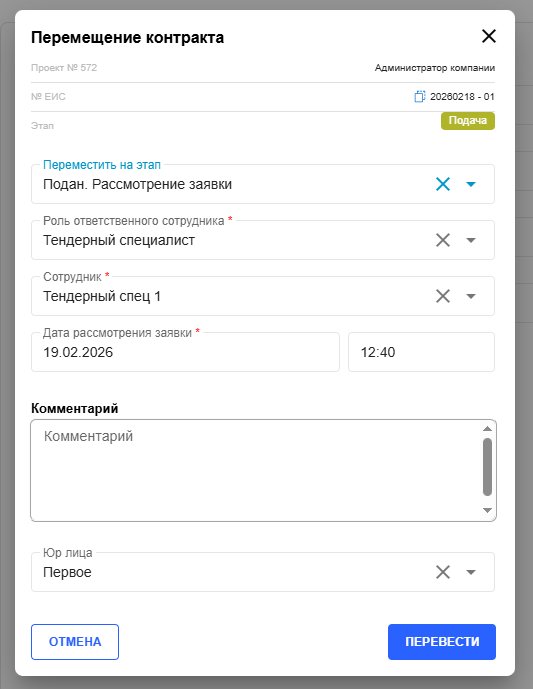The image size is (533, 689).
Task: Copy the ЕИС number 20260218 - 01
Action: (x=420, y=96)
